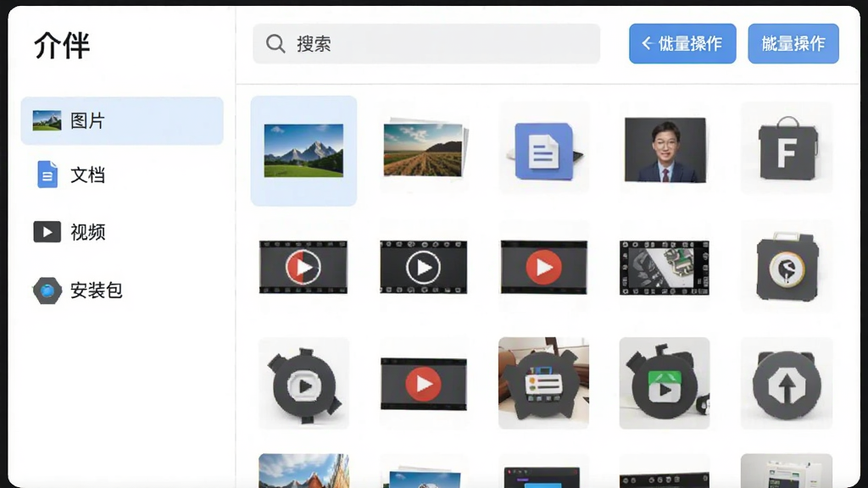Click the blue document icon beside 文档
The width and height of the screenshot is (868, 488).
coord(47,175)
